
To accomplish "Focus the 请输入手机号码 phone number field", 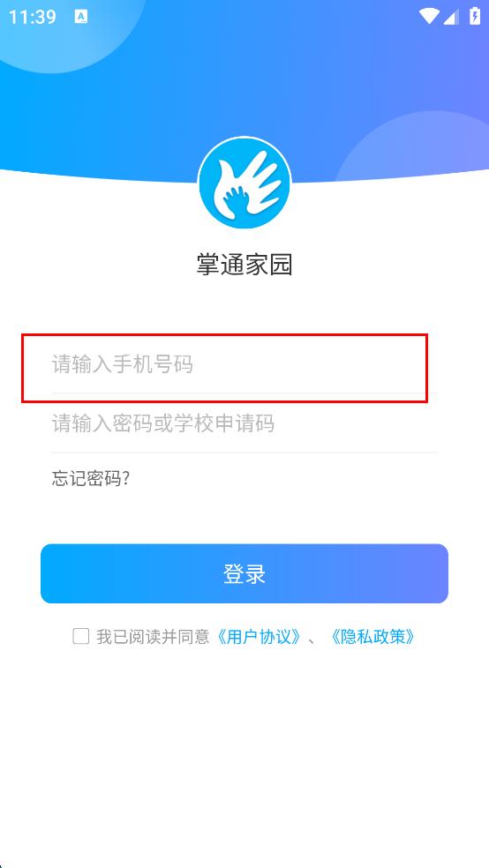I will [244, 365].
